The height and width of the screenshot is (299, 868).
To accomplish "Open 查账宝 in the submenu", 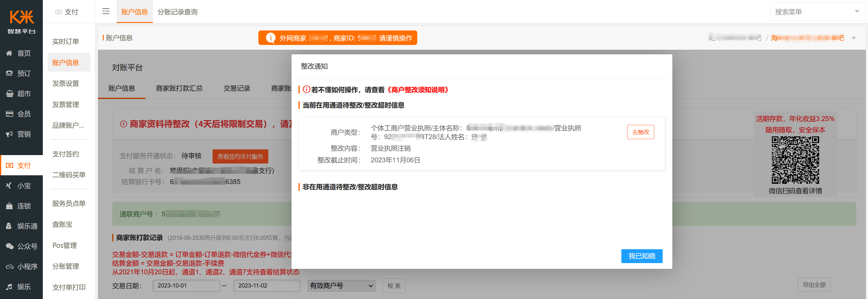I will (x=62, y=224).
